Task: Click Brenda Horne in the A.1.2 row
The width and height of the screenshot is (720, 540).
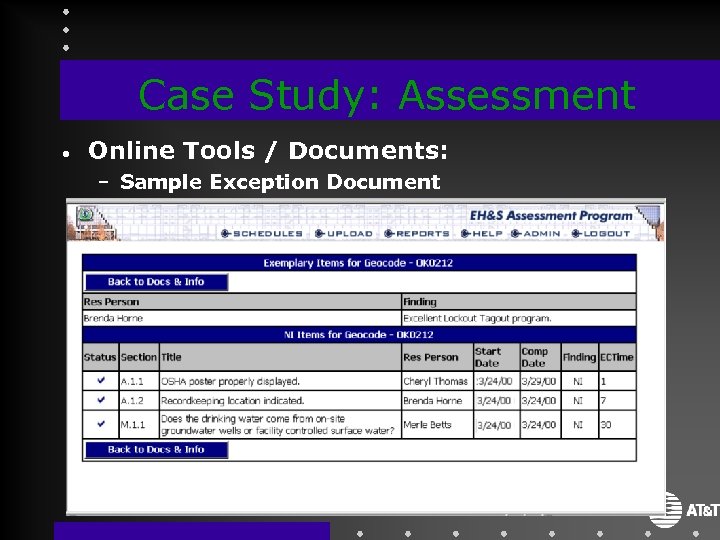Action: point(433,401)
